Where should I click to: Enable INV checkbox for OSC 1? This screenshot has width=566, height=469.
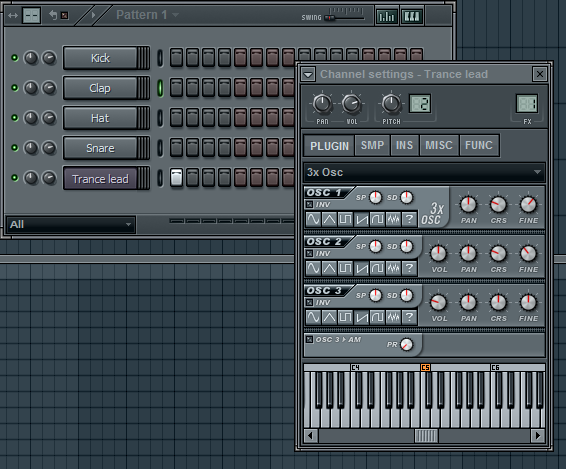pos(309,205)
